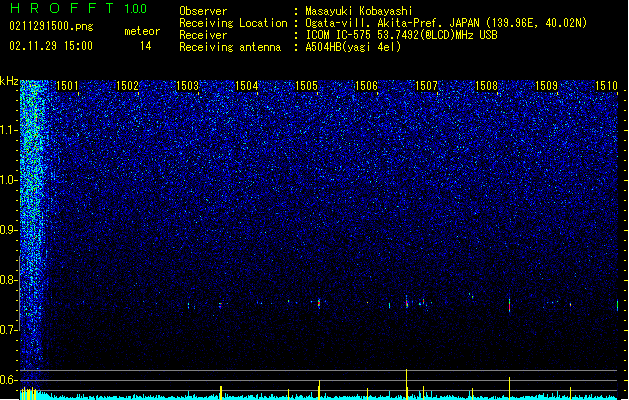Click the Ogata-vill. Akita-Pref. JAPAN location text

446,23
